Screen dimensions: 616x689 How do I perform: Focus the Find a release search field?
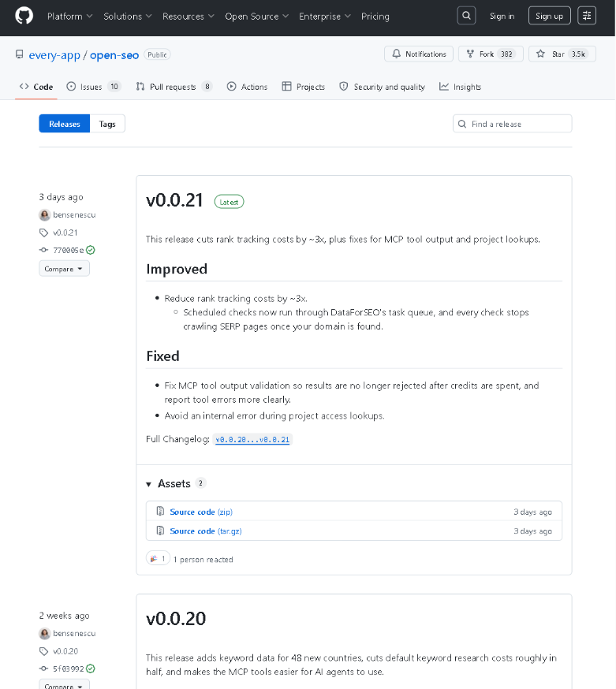(x=512, y=124)
